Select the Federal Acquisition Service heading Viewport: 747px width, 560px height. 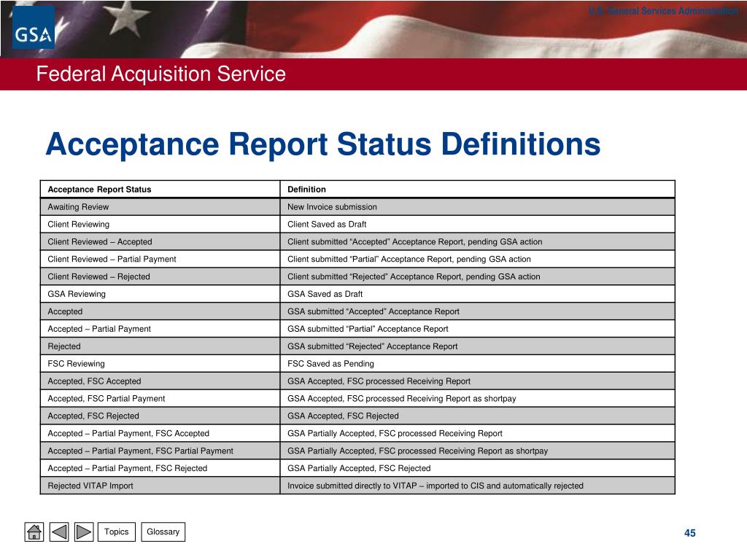click(161, 74)
